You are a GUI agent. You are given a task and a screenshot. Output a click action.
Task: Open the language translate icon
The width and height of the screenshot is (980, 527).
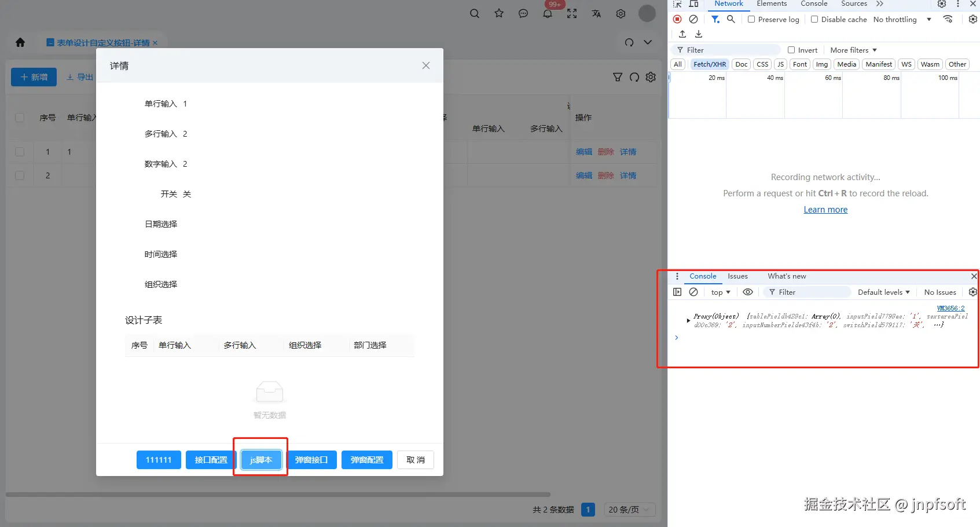click(596, 13)
